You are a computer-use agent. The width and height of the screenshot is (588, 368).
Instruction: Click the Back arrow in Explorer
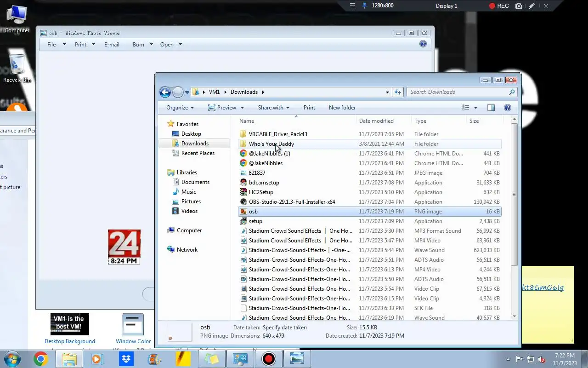(x=165, y=92)
